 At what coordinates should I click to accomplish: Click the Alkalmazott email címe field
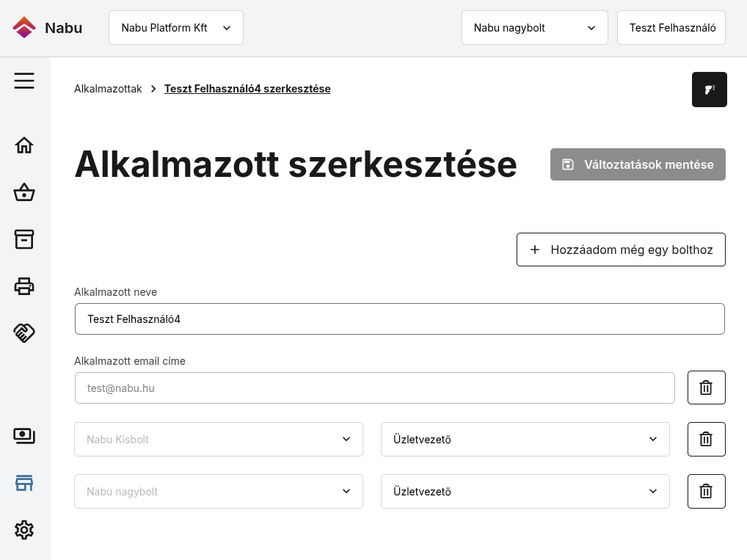tap(374, 388)
